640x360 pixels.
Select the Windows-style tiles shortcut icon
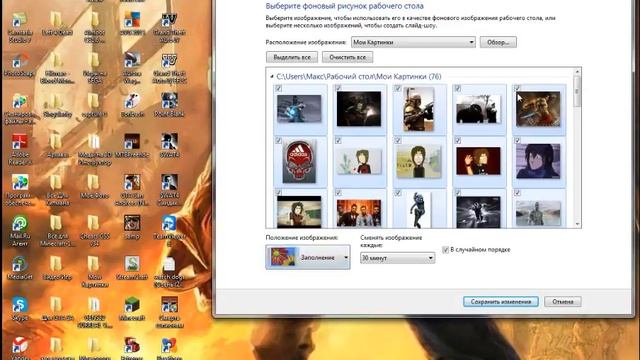132,24
